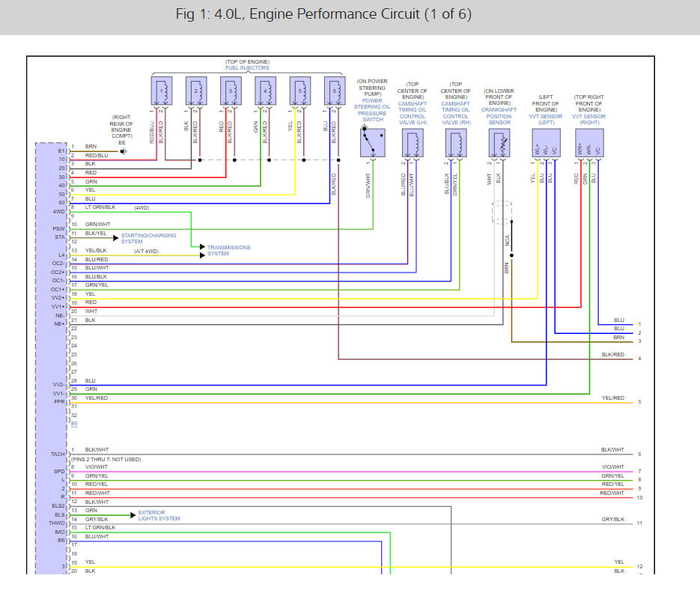Viewport: 700px width, 596px height.
Task: Click the 'STA' terminal label
Action: pyautogui.click(x=60, y=237)
